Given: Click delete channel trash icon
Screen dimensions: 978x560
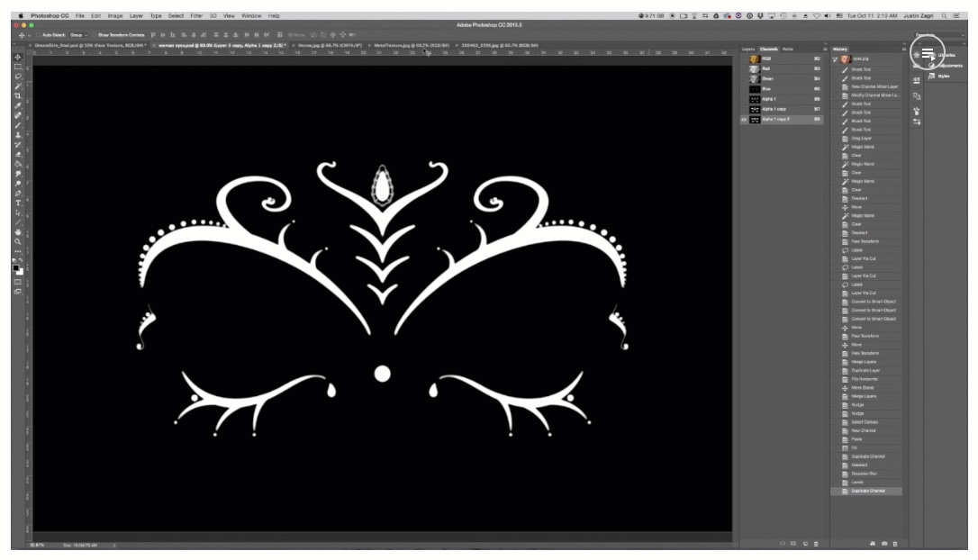Looking at the screenshot, I should pos(816,544).
